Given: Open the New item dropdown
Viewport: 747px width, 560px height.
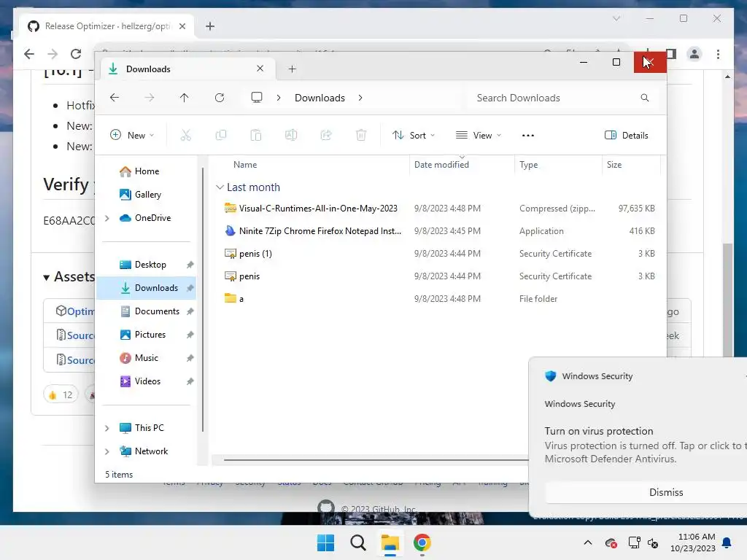Looking at the screenshot, I should point(132,135).
